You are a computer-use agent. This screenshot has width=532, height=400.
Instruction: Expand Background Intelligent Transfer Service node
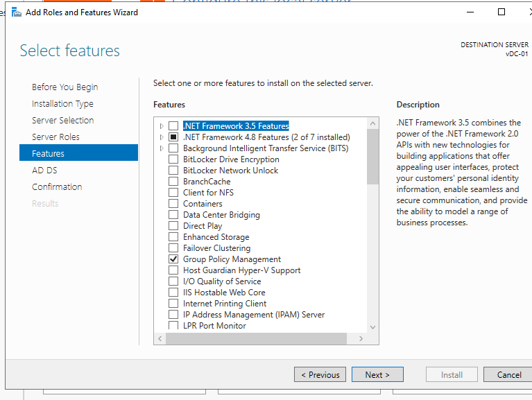[x=162, y=148]
